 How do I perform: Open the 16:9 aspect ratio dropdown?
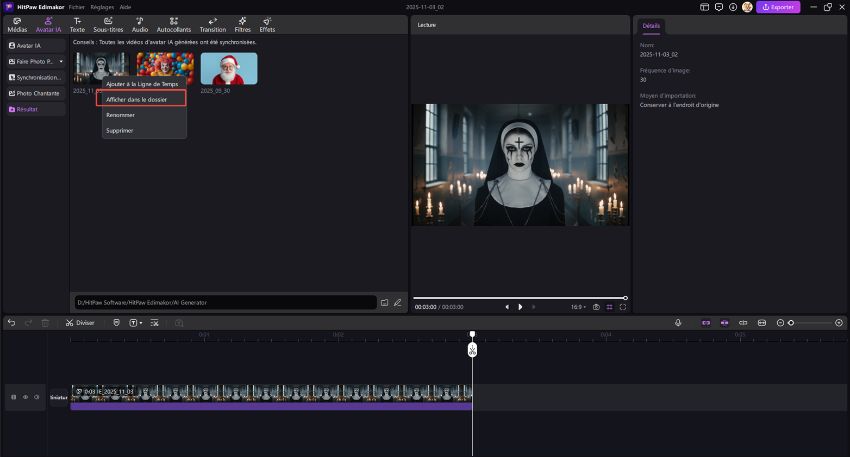click(x=577, y=307)
